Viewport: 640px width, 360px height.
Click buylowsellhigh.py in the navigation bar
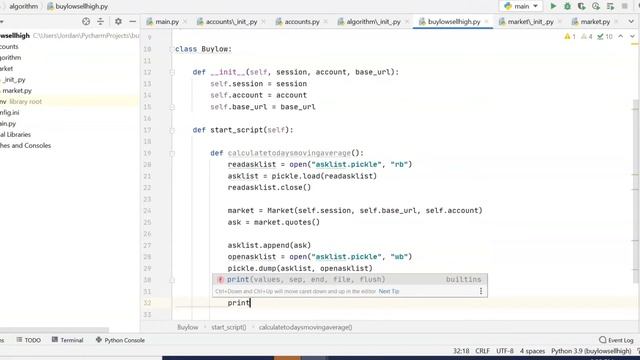(x=78, y=6)
